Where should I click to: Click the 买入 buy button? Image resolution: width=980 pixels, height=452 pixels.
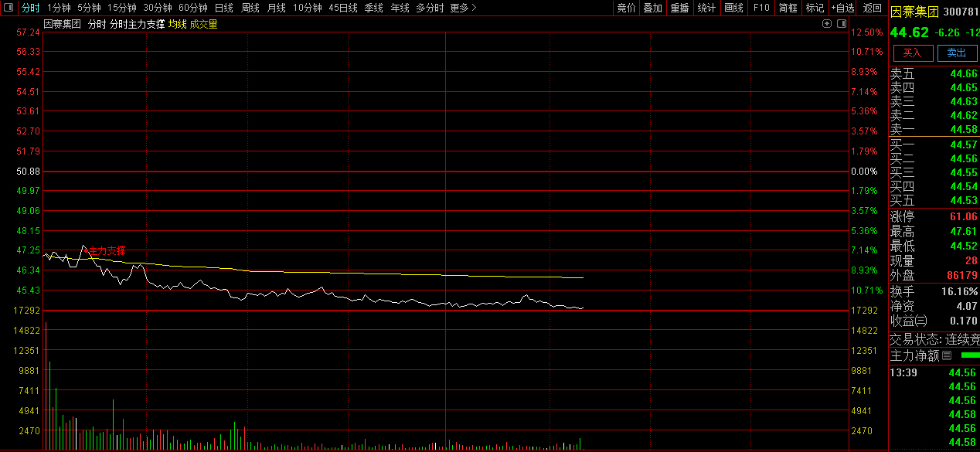coord(913,53)
